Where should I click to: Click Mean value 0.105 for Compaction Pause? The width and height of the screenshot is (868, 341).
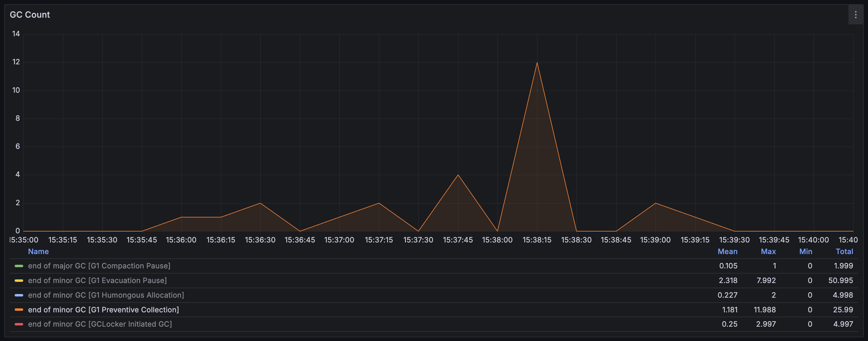pos(728,266)
